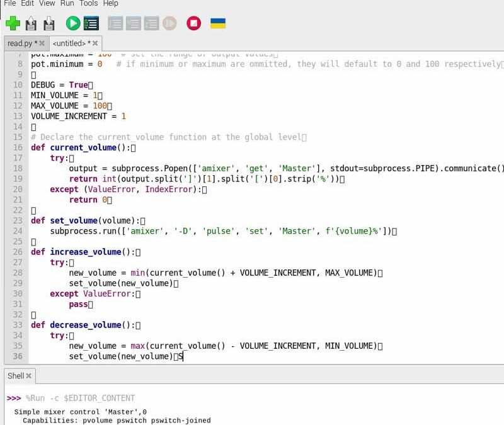The width and height of the screenshot is (504, 425).
Task: Click the Ukraine flag support icon
Action: point(218,23)
